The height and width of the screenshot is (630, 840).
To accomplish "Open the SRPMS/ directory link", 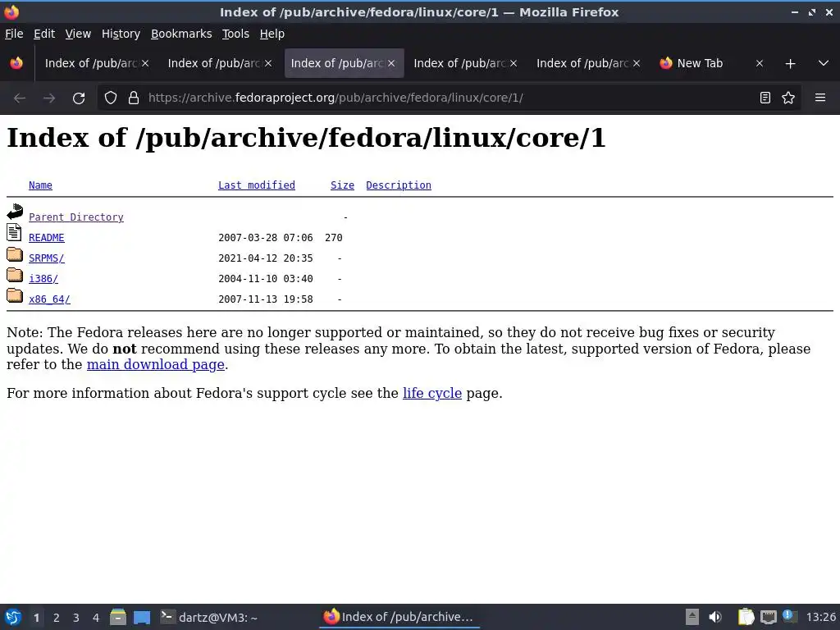I will (x=47, y=258).
